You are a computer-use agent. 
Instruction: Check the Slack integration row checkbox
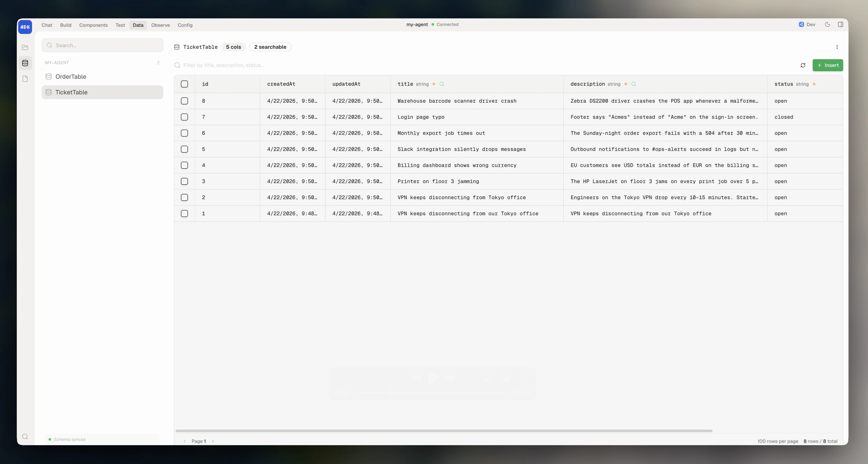pos(184,149)
